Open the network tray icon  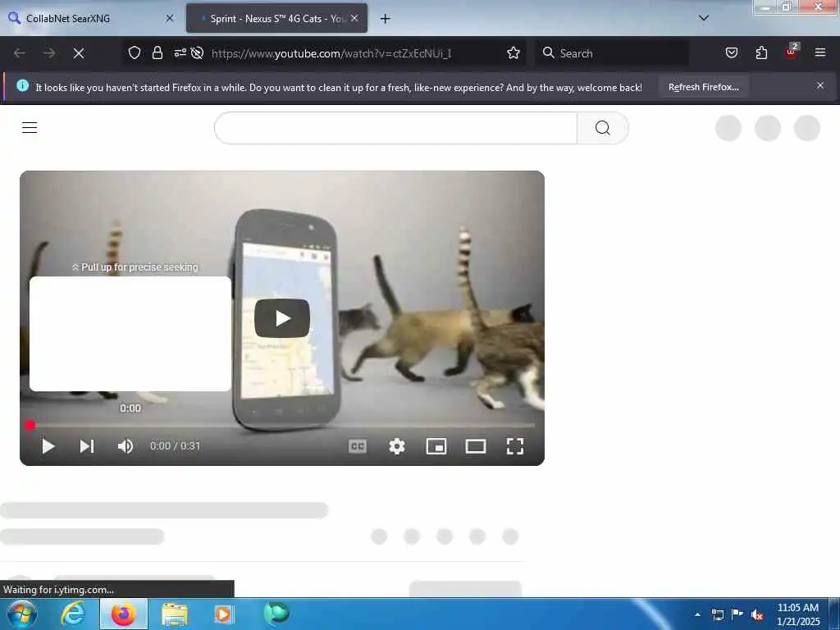click(718, 614)
